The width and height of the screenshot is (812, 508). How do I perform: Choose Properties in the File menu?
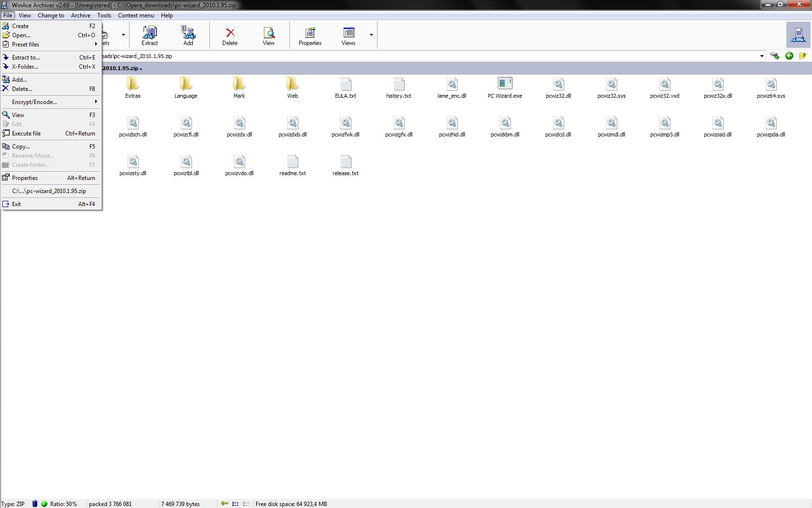[51, 178]
